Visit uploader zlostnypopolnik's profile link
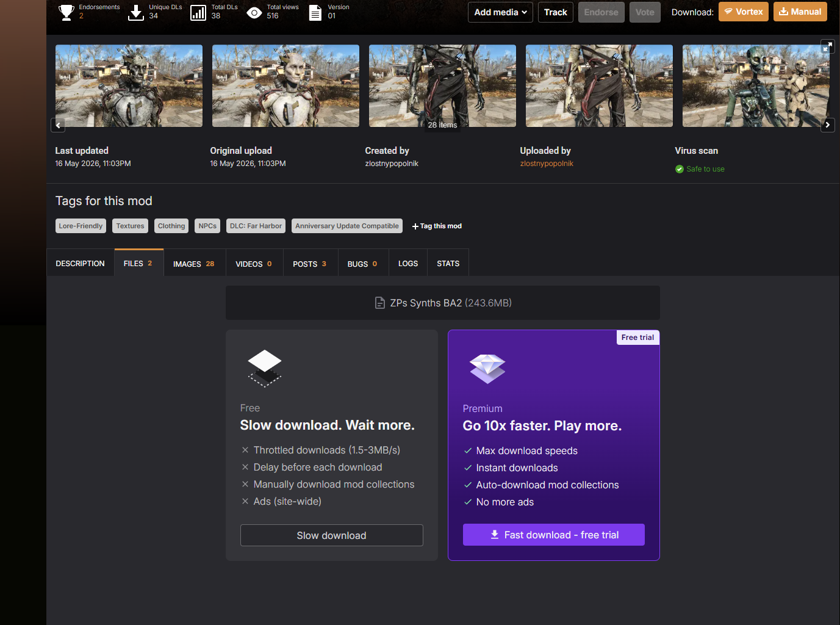This screenshot has width=840, height=625. pyautogui.click(x=547, y=164)
